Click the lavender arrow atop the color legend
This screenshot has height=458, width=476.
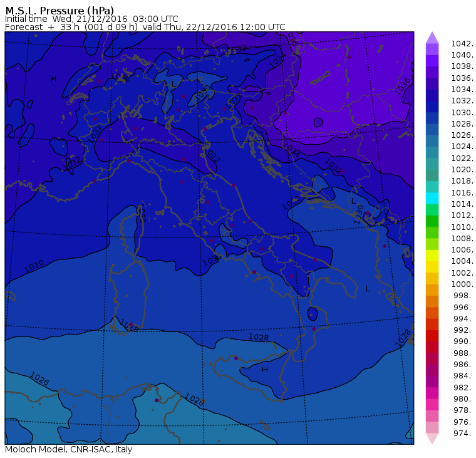point(432,38)
